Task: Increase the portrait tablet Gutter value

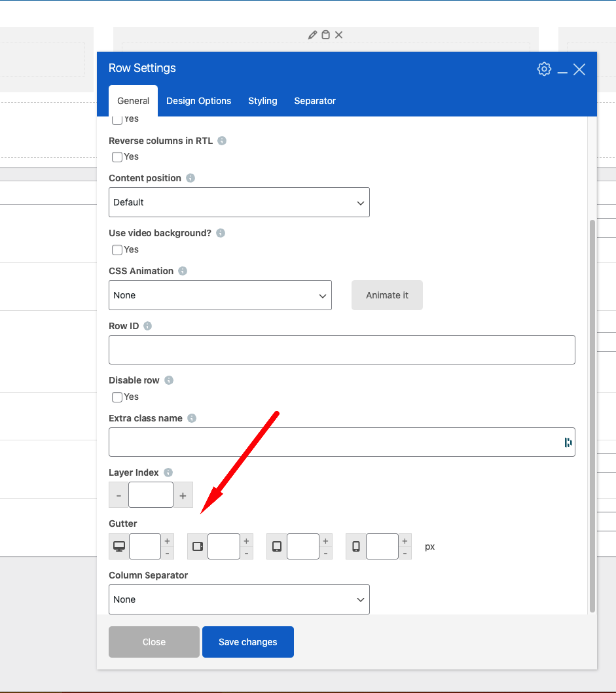Action: [325, 541]
